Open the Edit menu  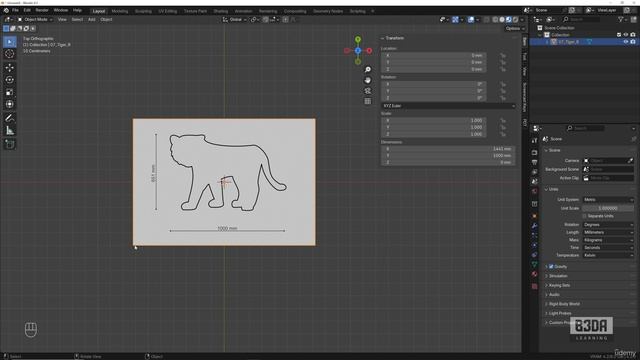click(27, 10)
